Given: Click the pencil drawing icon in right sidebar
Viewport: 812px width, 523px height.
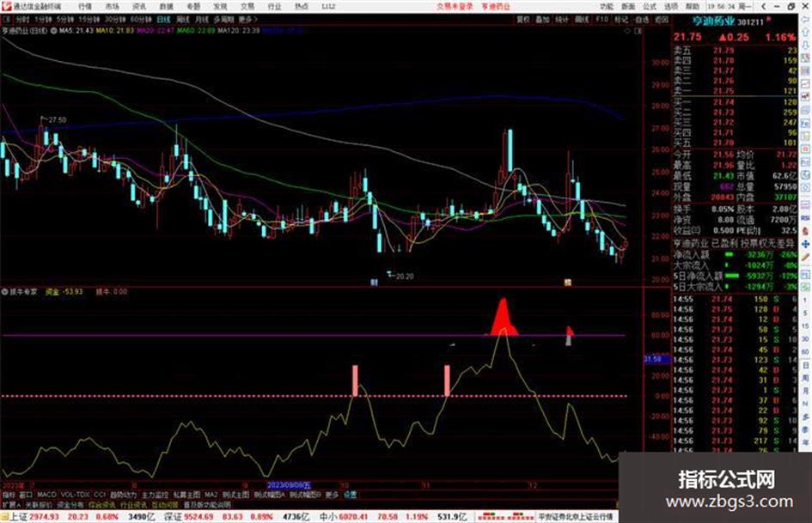Looking at the screenshot, I should 805,257.
